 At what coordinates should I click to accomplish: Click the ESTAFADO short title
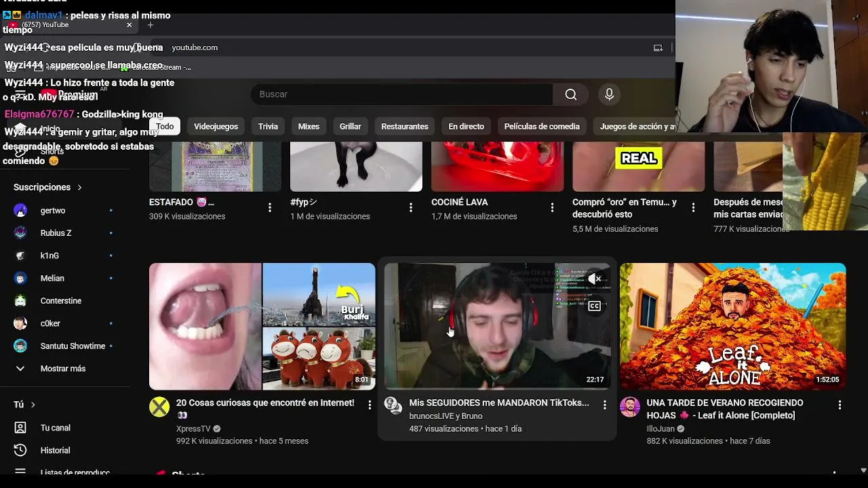[x=181, y=202]
